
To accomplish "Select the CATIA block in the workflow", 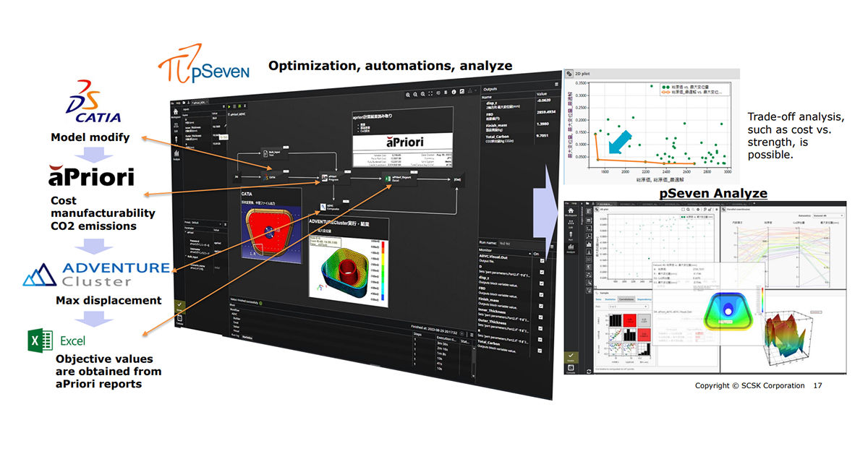I will [274, 177].
